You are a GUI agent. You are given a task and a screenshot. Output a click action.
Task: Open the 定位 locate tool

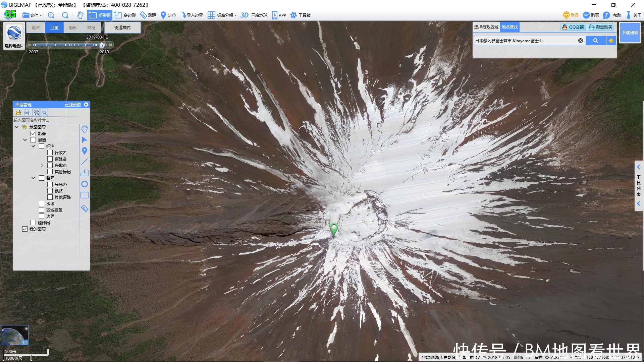point(168,15)
